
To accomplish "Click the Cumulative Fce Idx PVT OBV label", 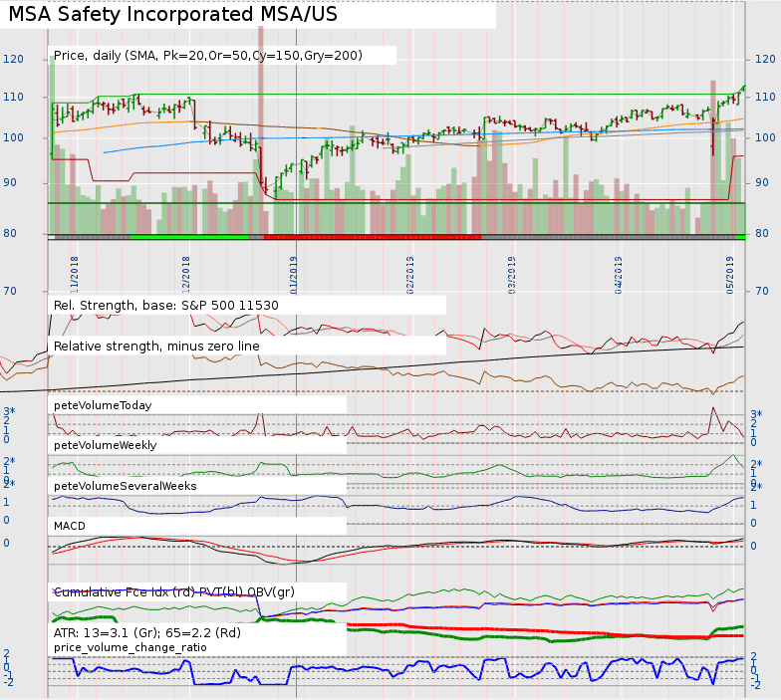I will 173,591.
